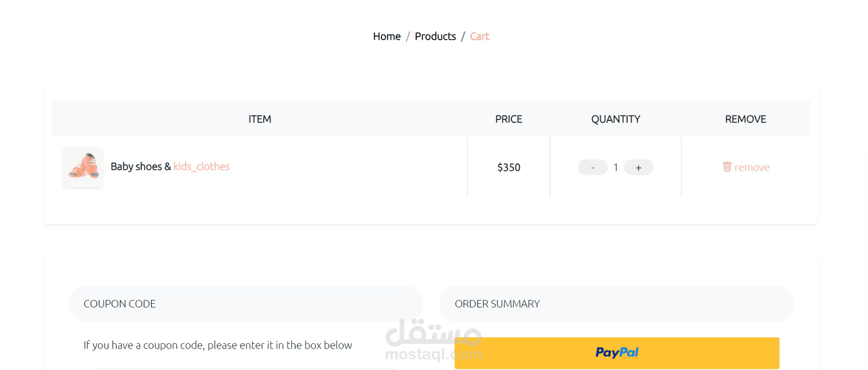The image size is (868, 370).
Task: Click the $350 price value
Action: click(509, 167)
